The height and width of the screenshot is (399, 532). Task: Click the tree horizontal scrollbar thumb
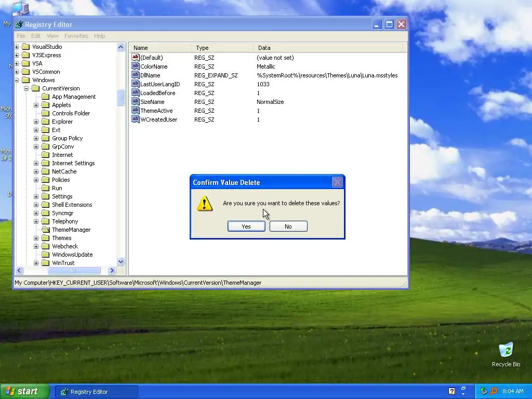[74, 270]
